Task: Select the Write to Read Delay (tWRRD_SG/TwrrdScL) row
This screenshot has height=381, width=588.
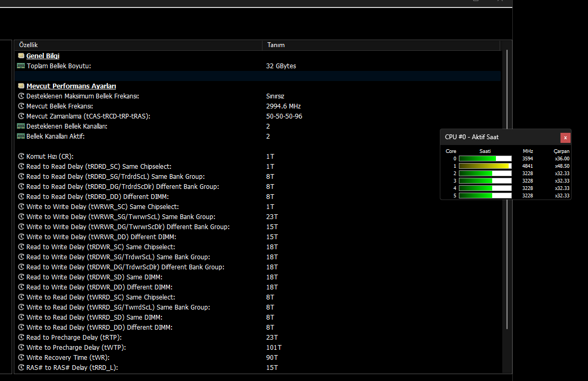Action: click(x=257, y=307)
